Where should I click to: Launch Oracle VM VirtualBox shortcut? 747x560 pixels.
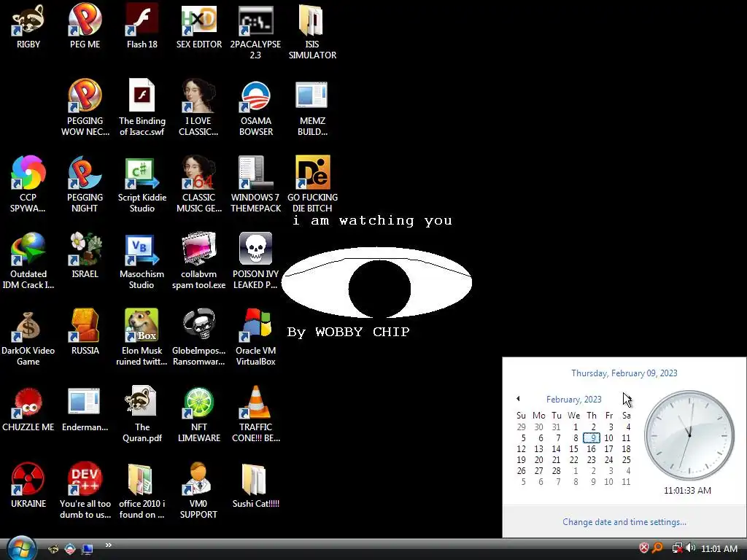pos(255,338)
